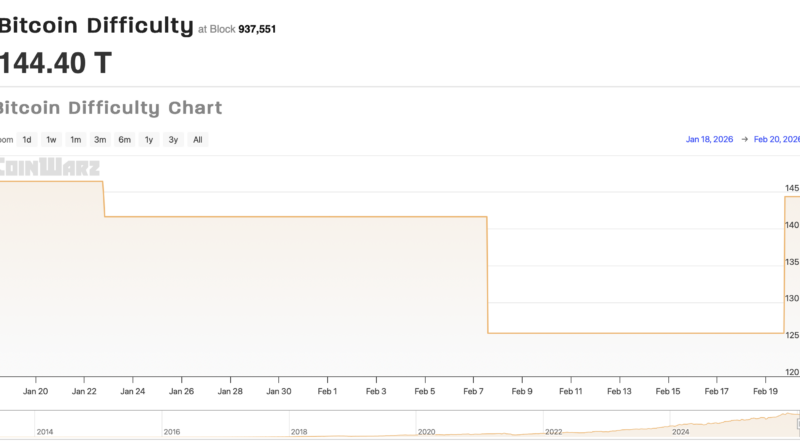Image resolution: width=800 pixels, height=445 pixels.
Task: Zoom chart to 6m
Action: 124,140
